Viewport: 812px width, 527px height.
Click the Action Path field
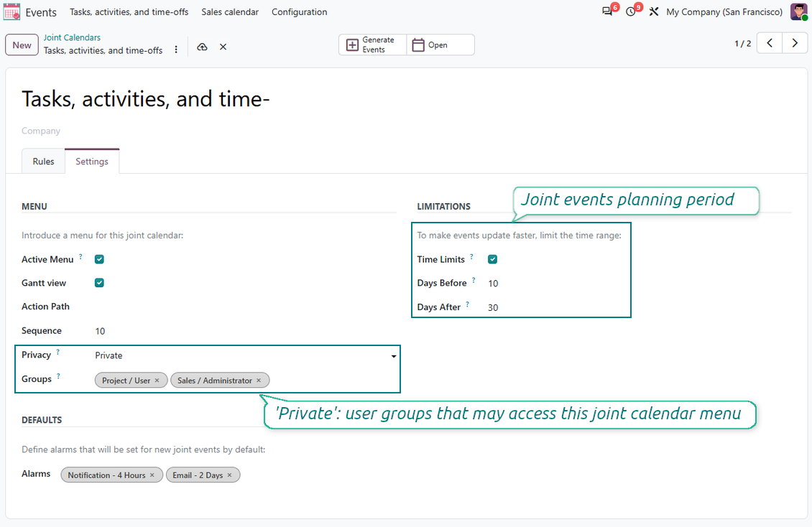point(246,307)
